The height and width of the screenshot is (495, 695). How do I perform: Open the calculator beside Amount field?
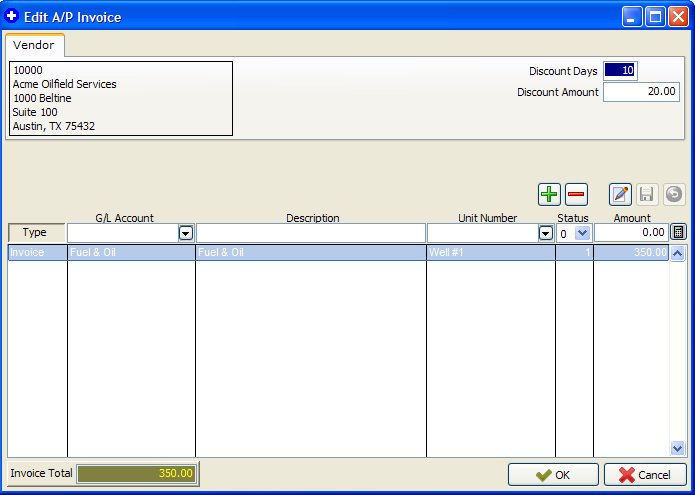pyautogui.click(x=678, y=232)
